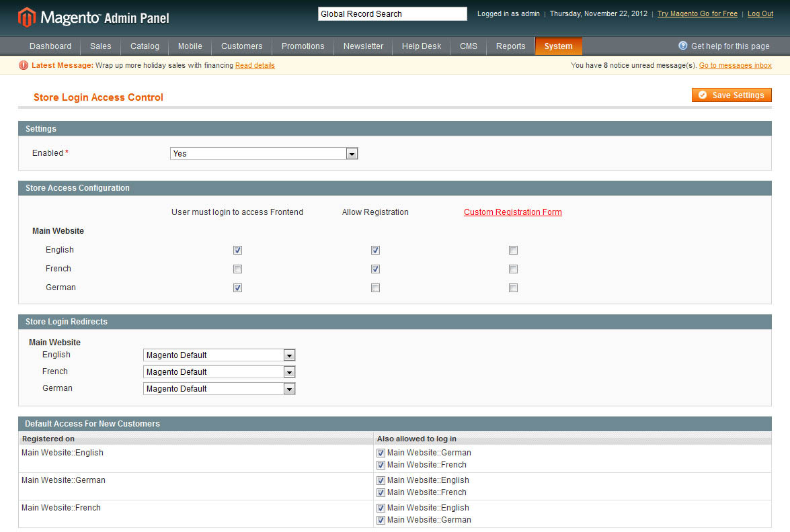
Task: Open the Sales menu
Action: point(101,46)
